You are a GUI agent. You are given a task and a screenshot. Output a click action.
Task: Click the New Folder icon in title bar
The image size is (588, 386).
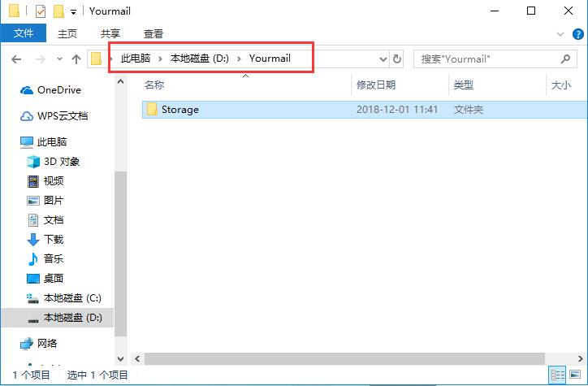pos(58,11)
